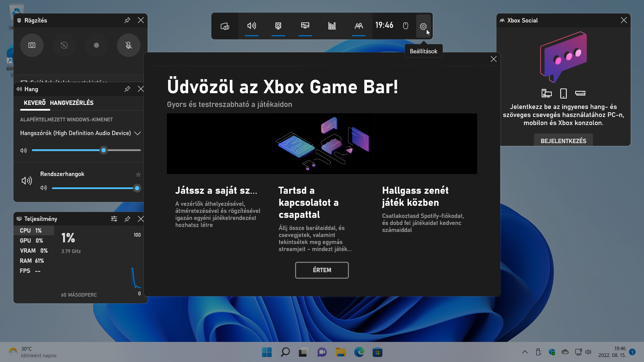Toggle the Performance widget in the top bar

(305, 26)
